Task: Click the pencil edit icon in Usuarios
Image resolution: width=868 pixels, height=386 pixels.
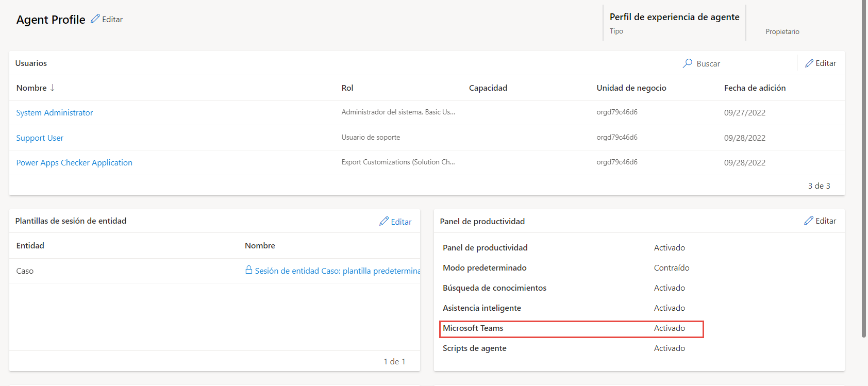Action: [809, 63]
